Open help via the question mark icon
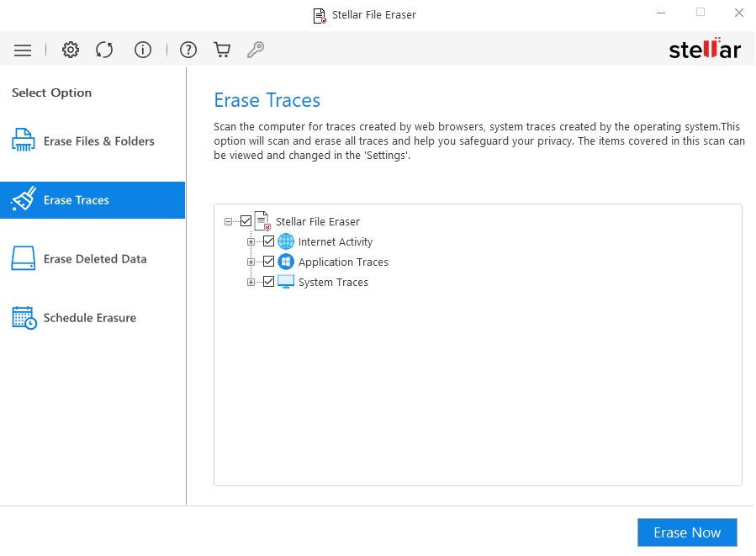756x556 pixels. point(188,50)
